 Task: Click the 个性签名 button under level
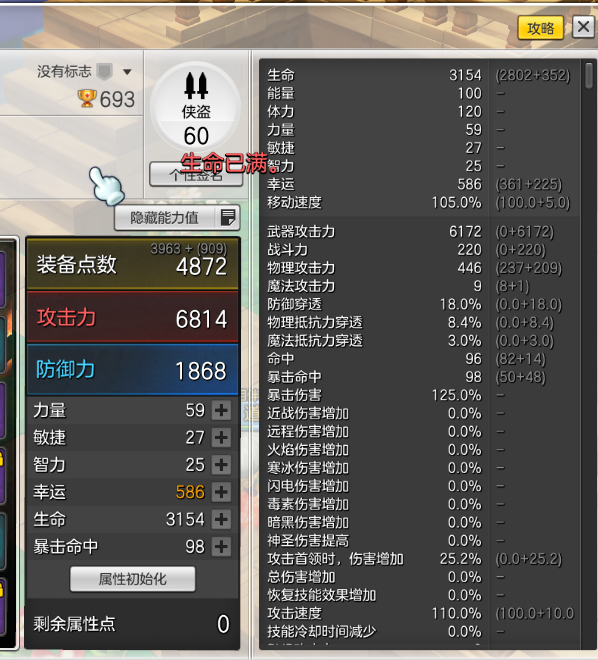coord(196,174)
